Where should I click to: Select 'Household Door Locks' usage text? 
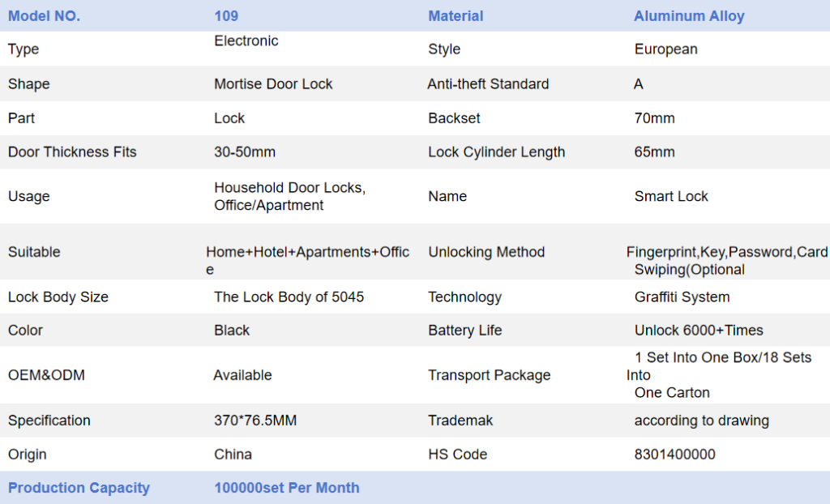coord(289,187)
